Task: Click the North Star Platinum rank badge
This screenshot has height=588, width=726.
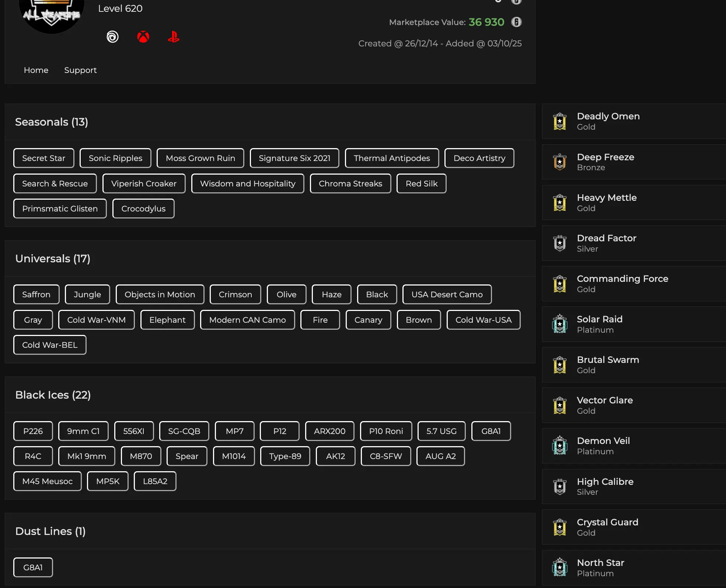Action: (559, 568)
